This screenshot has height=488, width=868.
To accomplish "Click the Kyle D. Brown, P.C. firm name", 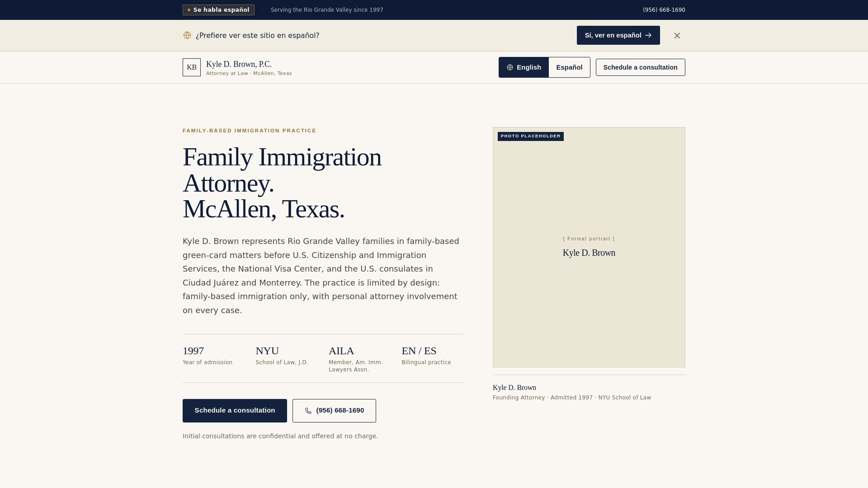I will pos(239,64).
